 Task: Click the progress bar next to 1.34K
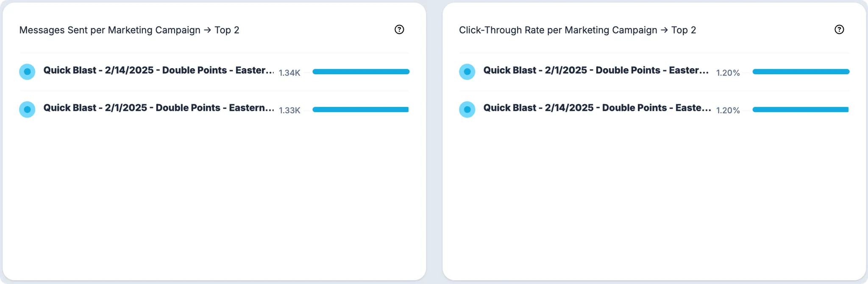click(x=361, y=72)
